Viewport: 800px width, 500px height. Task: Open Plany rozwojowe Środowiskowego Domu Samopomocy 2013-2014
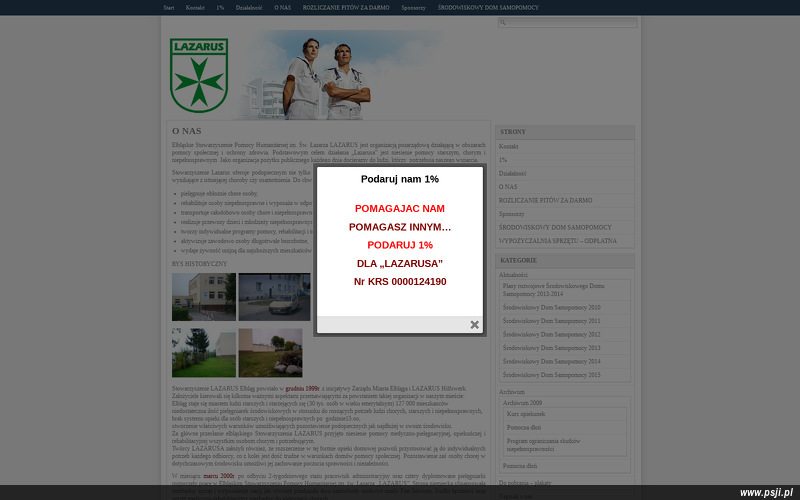[x=554, y=290]
